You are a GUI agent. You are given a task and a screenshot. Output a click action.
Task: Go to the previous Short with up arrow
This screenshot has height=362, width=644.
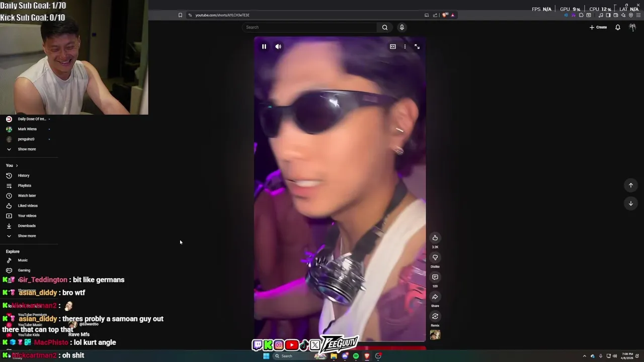631,186
